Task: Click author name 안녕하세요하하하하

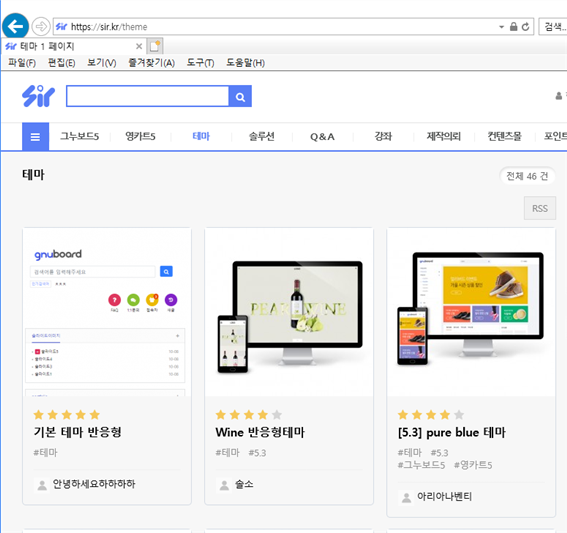Action: 94,484
